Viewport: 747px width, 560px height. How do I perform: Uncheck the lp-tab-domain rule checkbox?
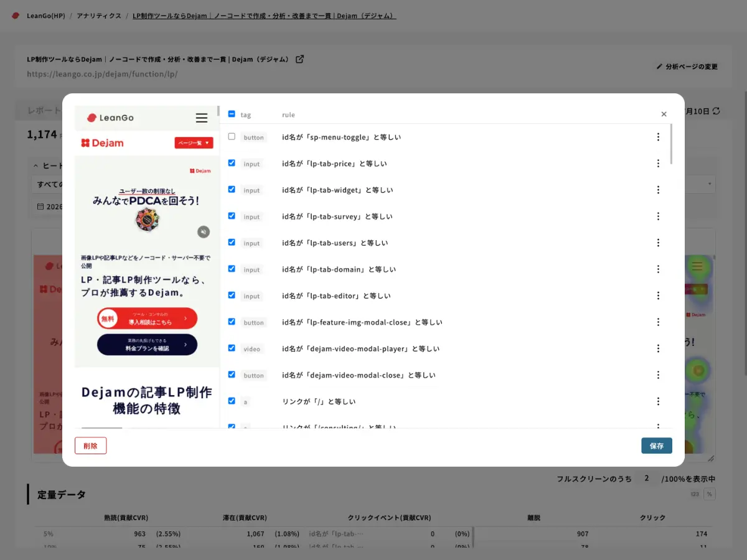click(232, 269)
